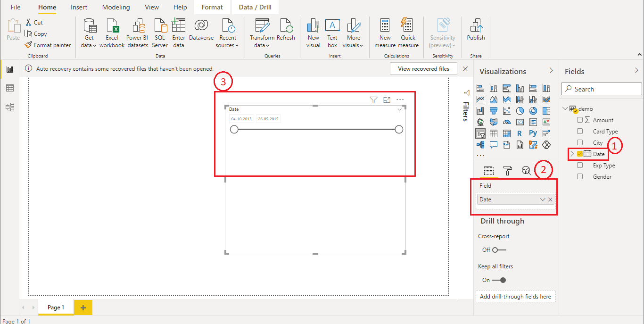Click the Get data icon

(x=89, y=27)
